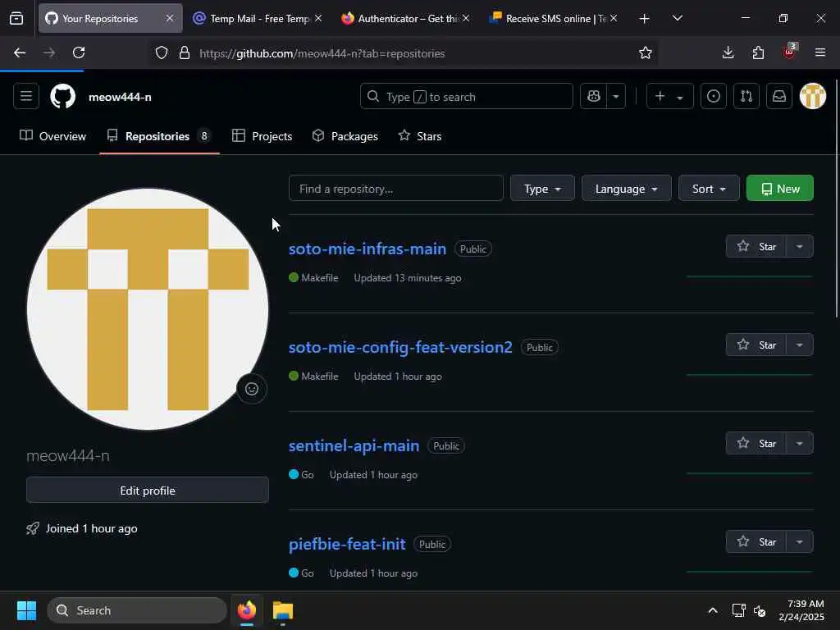Expand the Type filter dropdown
Image resolution: width=840 pixels, height=630 pixels.
point(542,189)
